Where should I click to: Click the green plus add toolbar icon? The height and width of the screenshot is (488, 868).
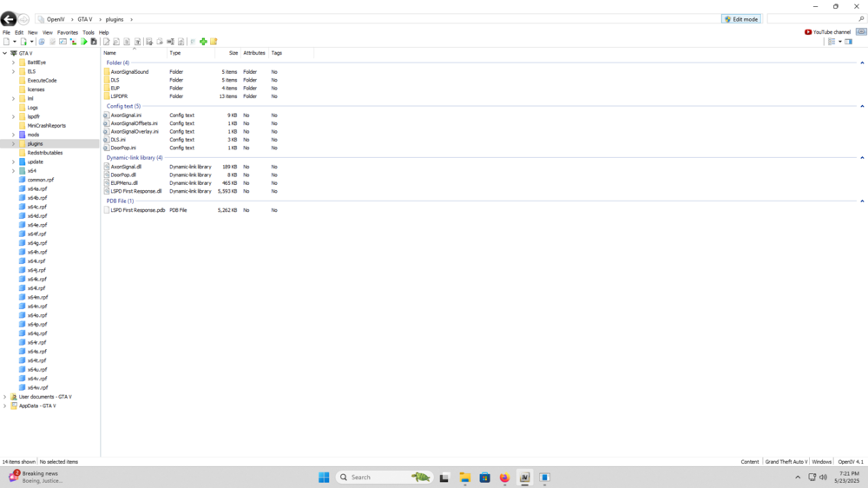pos(203,42)
